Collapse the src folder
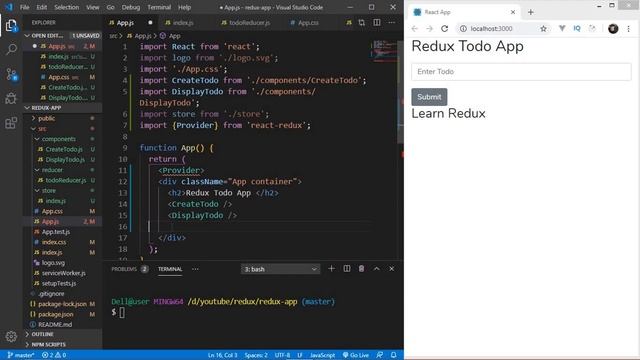The width and height of the screenshot is (640, 360). [42, 129]
